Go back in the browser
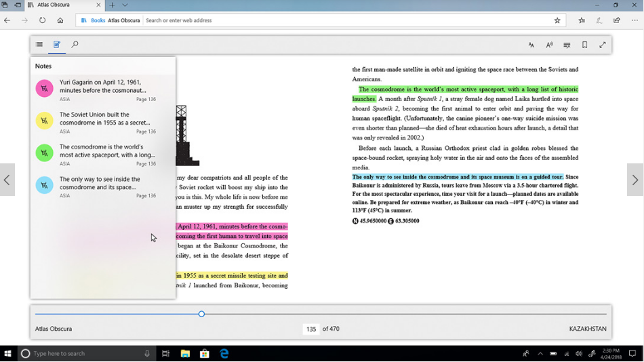This screenshot has width=644, height=362. [x=7, y=20]
